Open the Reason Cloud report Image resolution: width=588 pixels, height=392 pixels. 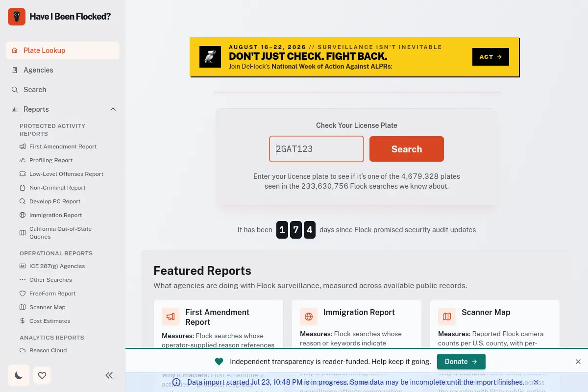click(x=48, y=350)
